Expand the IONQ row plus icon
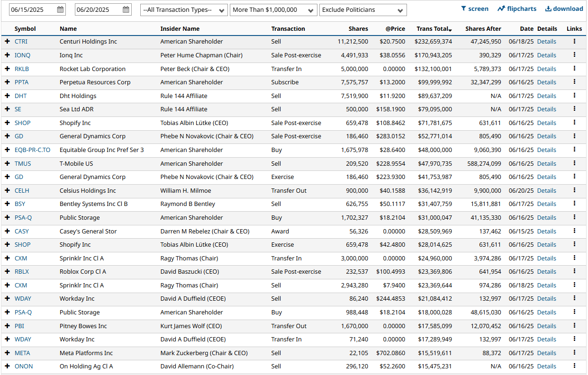588x375 pixels. [x=7, y=55]
